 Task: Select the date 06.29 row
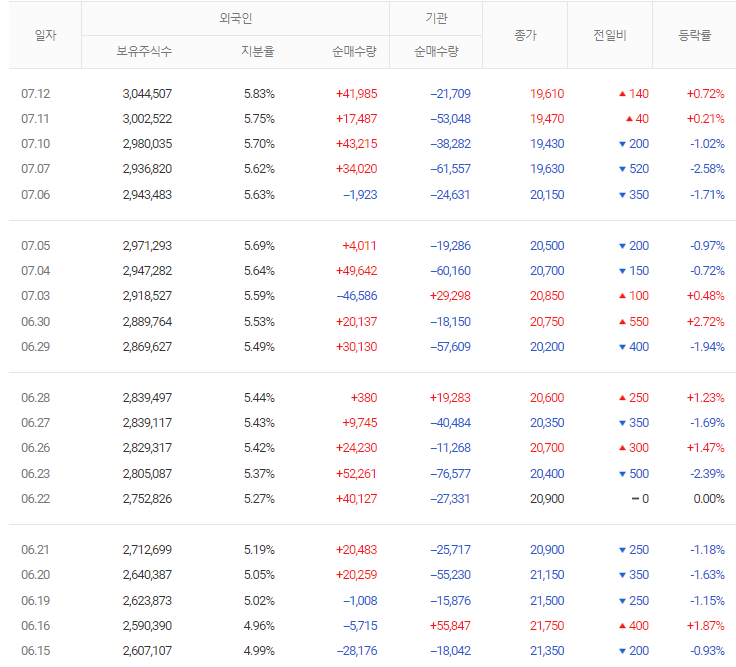36,347
